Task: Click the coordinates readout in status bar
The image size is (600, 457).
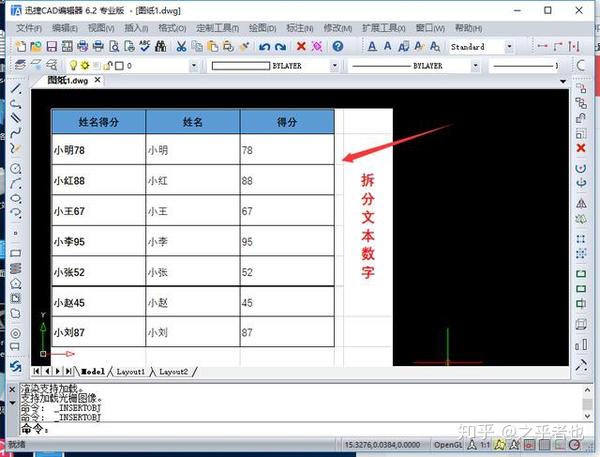Action: [x=382, y=445]
